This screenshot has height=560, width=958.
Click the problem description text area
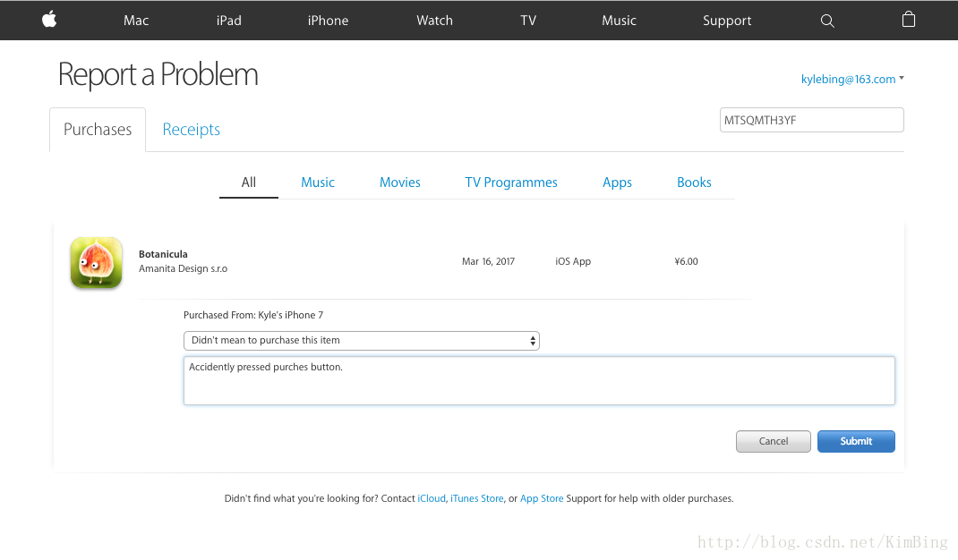(540, 380)
